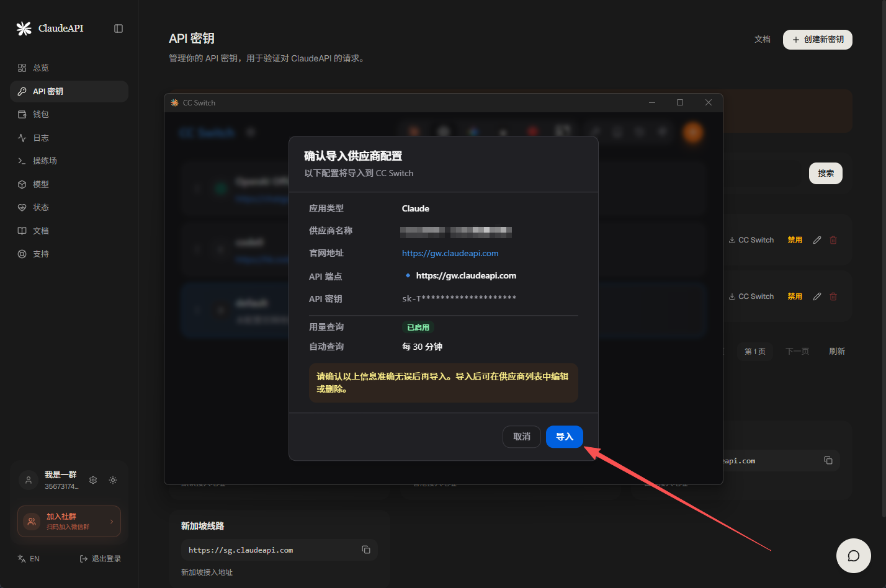
Task: Open the https://gw.claudeapi.com official site link
Action: [450, 253]
